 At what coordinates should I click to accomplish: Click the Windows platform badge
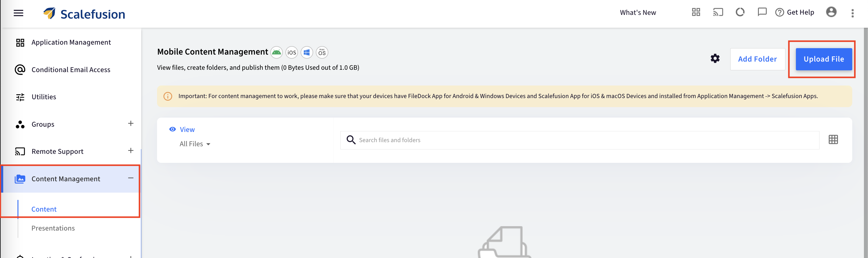click(x=307, y=52)
